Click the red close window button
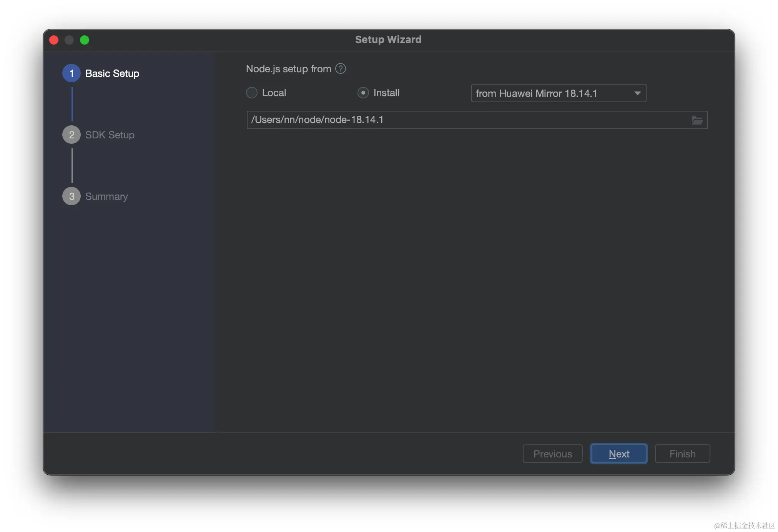 pos(54,40)
